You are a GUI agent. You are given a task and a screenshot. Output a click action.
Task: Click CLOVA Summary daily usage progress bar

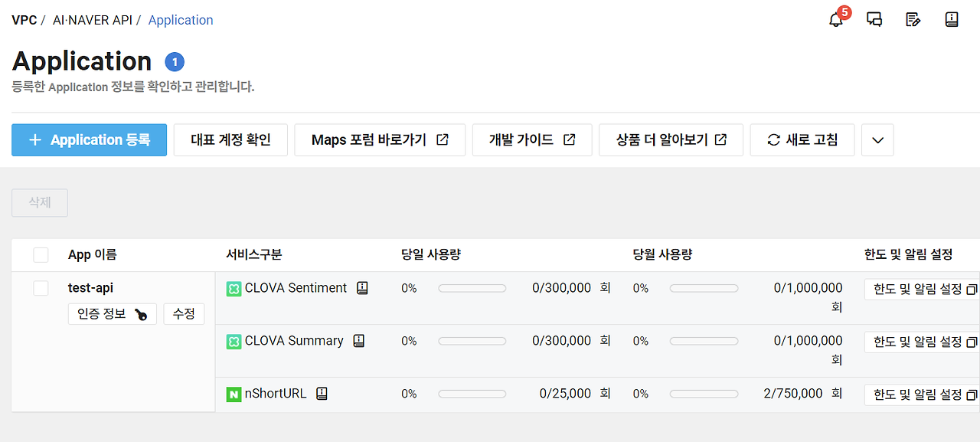pyautogui.click(x=472, y=342)
